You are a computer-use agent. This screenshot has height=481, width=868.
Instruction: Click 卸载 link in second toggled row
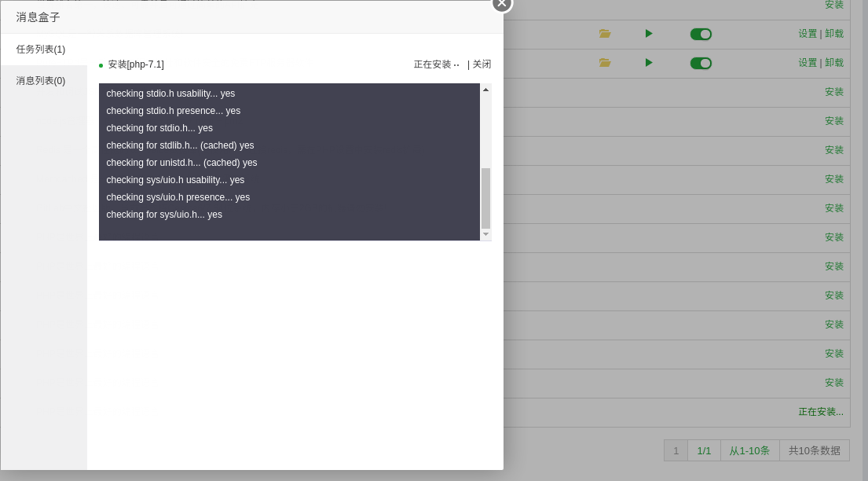(834, 63)
